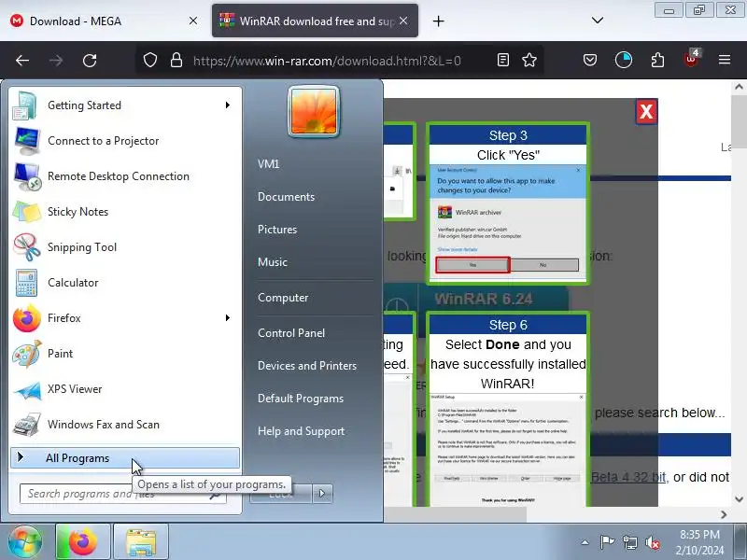Open Default Programs

[x=301, y=399]
